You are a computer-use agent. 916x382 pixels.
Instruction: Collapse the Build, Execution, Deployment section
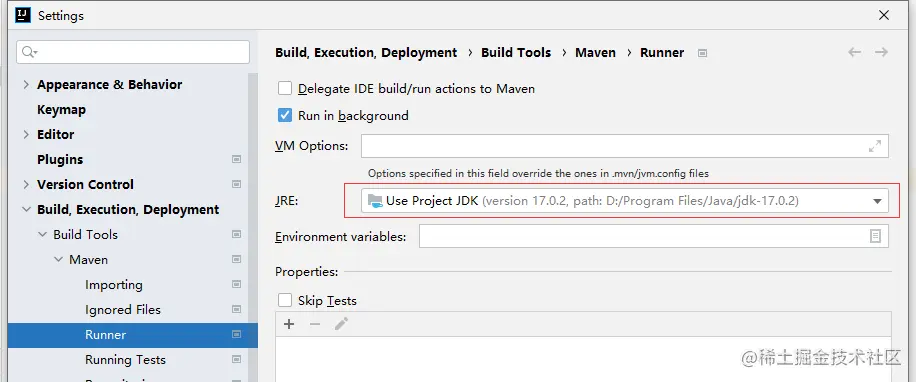pos(26,210)
